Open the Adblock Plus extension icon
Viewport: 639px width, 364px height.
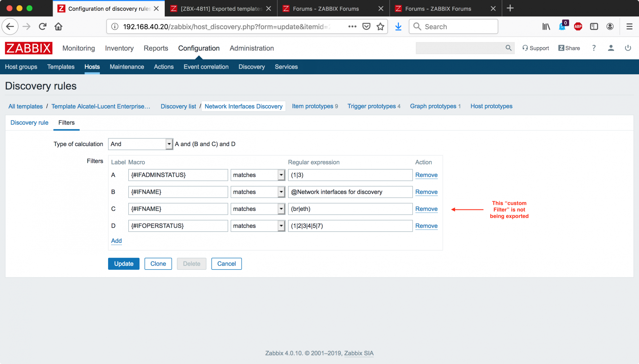click(578, 27)
